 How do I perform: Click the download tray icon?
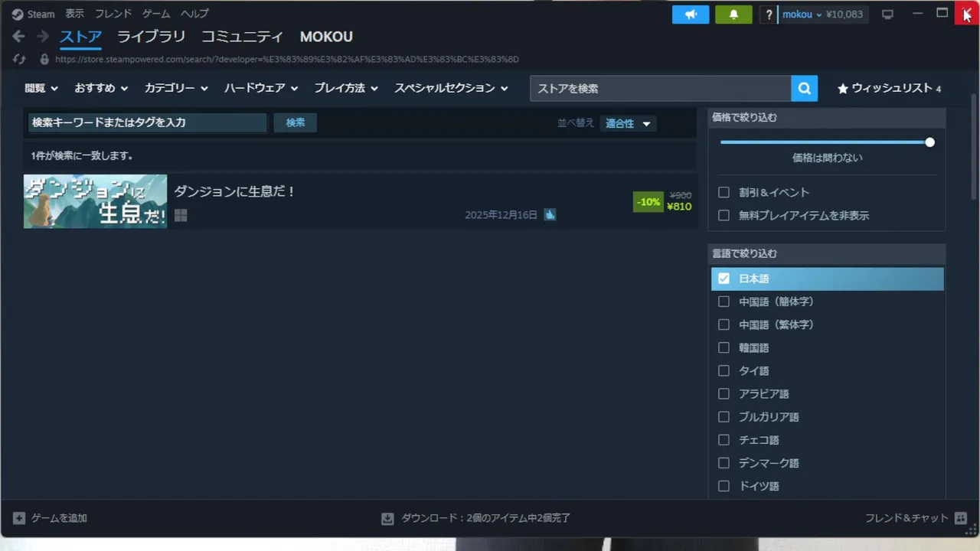point(387,518)
